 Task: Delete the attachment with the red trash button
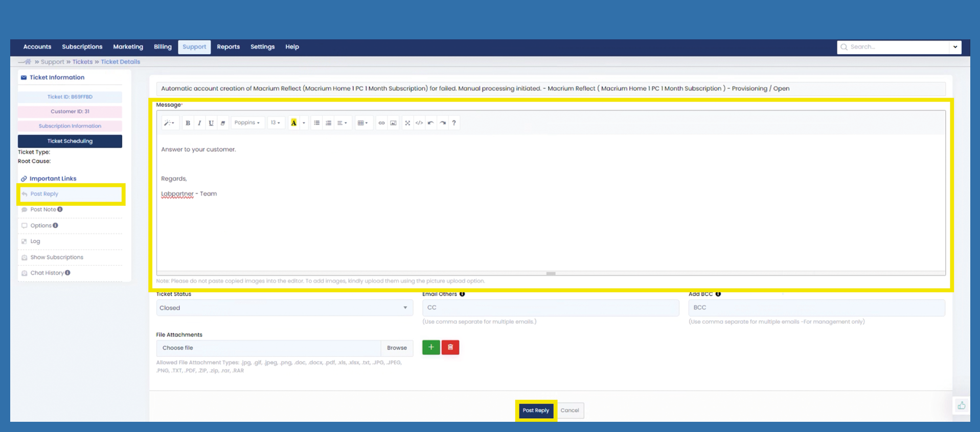coord(450,347)
